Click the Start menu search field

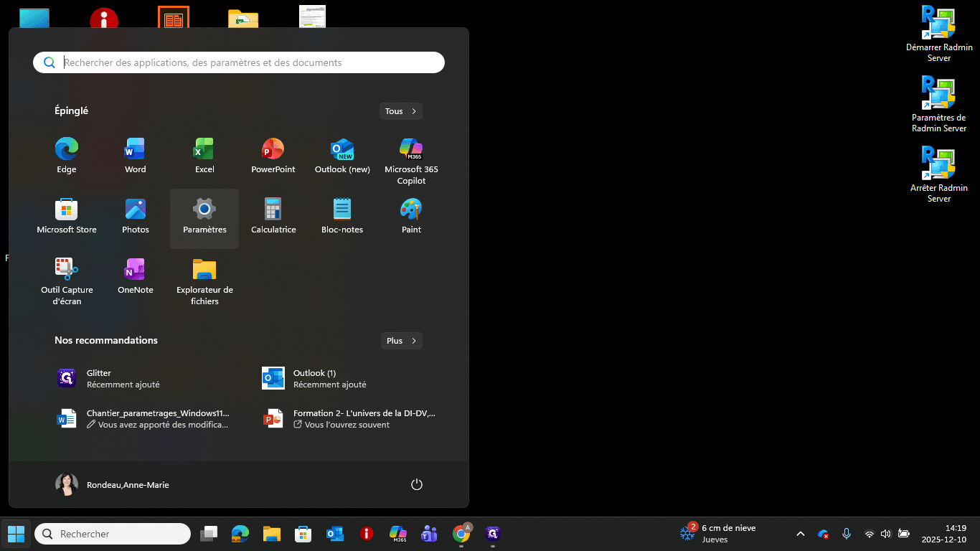coord(239,62)
